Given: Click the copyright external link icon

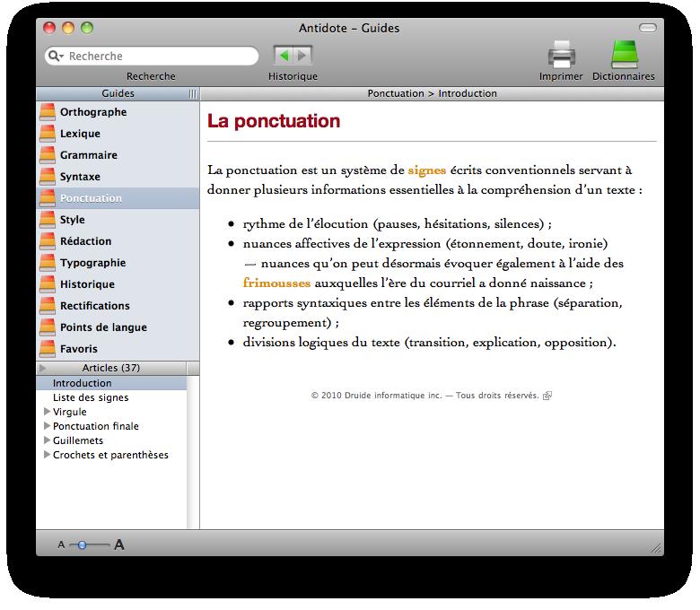Looking at the screenshot, I should [x=547, y=396].
